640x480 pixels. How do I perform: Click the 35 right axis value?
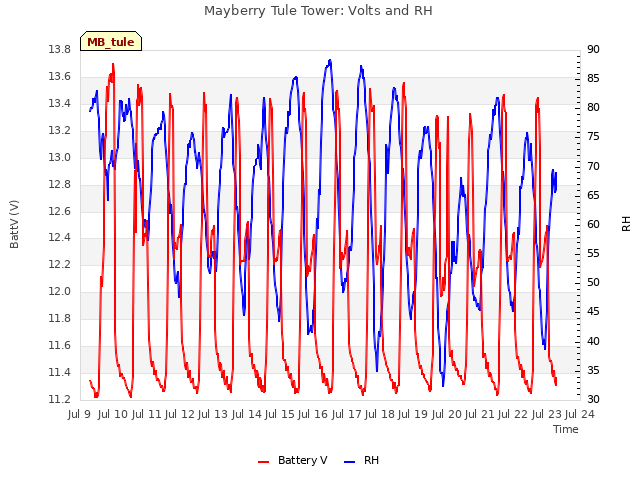coord(593,370)
